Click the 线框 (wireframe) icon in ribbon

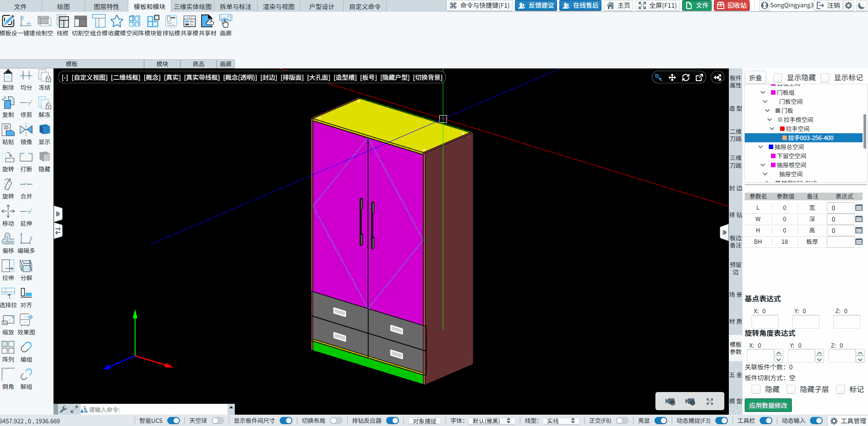63,21
